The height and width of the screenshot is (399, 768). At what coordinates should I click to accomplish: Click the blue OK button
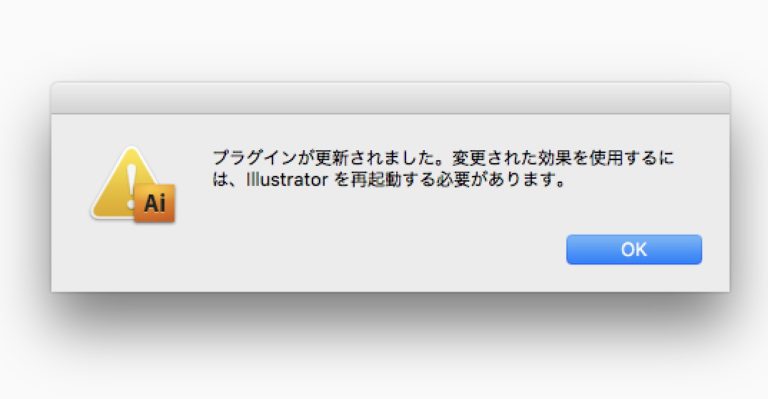(634, 250)
